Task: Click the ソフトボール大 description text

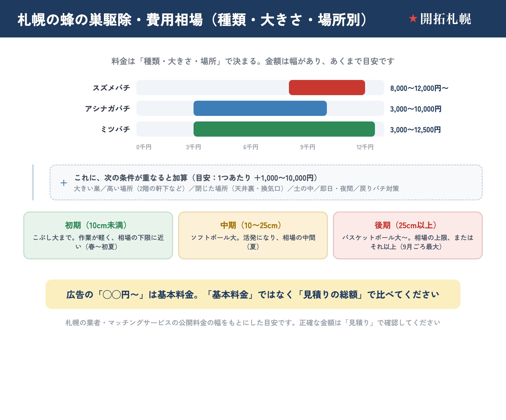Action: [x=253, y=242]
